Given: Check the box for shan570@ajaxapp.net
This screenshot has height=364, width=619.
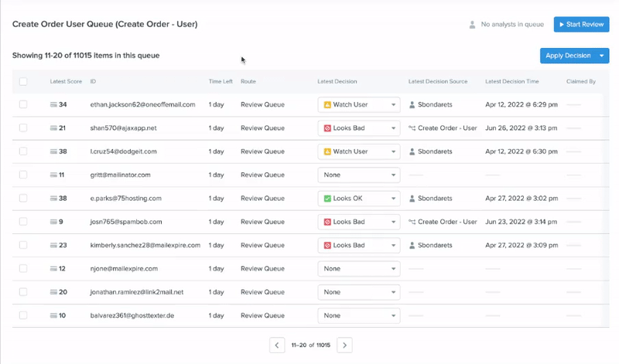Looking at the screenshot, I should (x=23, y=128).
